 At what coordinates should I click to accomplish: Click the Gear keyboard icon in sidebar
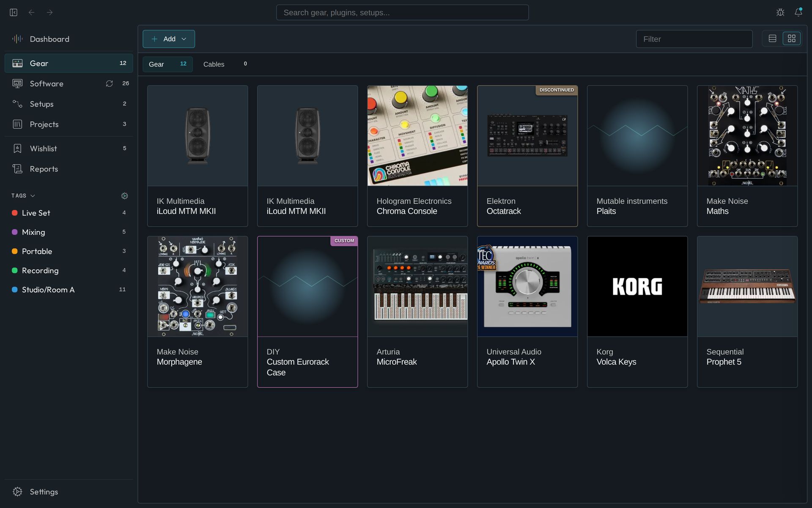tap(17, 63)
